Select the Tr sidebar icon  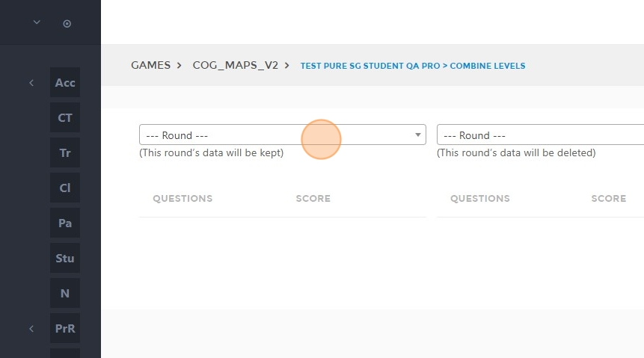tap(65, 152)
